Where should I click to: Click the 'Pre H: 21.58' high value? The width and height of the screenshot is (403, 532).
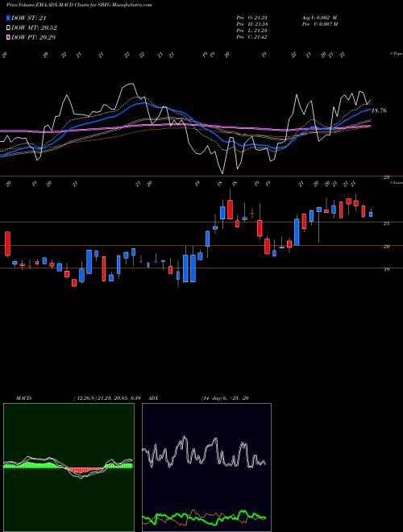251,24
